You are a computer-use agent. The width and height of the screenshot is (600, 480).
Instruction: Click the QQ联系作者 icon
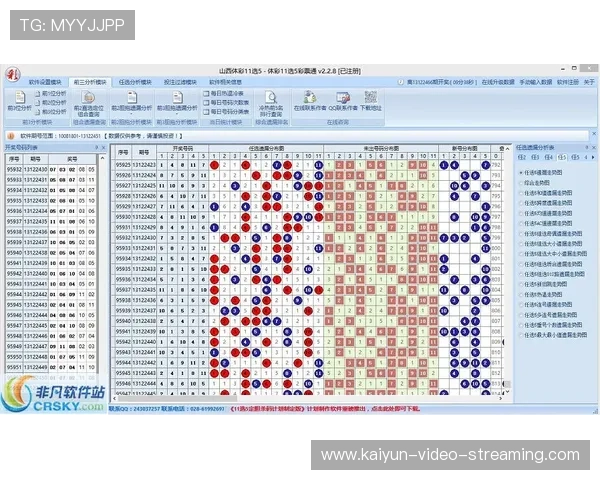(341, 100)
